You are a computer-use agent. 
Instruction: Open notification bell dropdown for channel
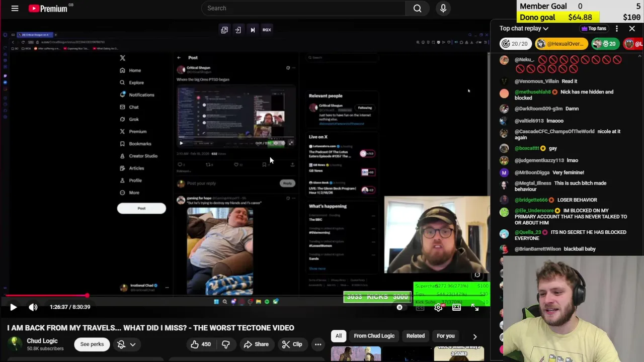[126, 344]
